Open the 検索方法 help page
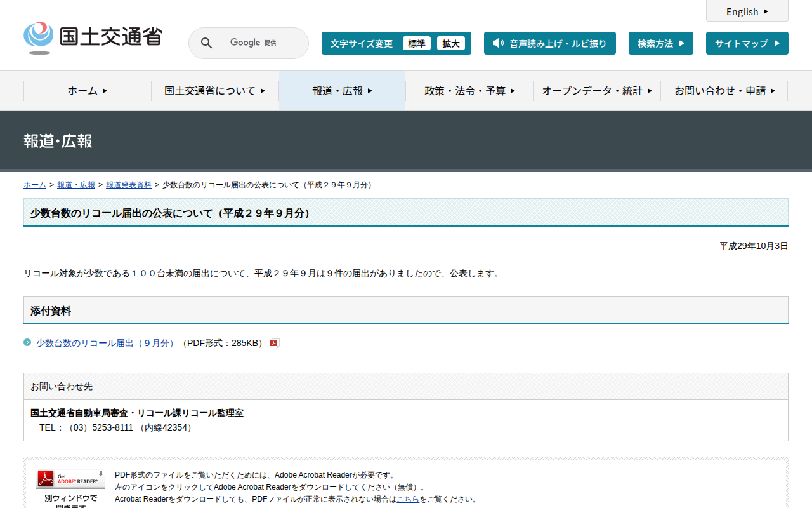Screen dimensions: 812x508 [x=660, y=43]
